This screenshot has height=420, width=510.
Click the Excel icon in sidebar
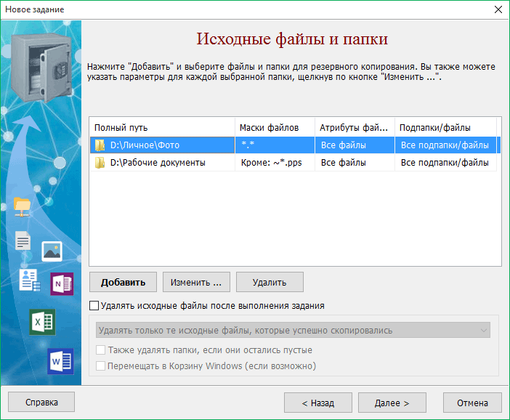[x=42, y=322]
